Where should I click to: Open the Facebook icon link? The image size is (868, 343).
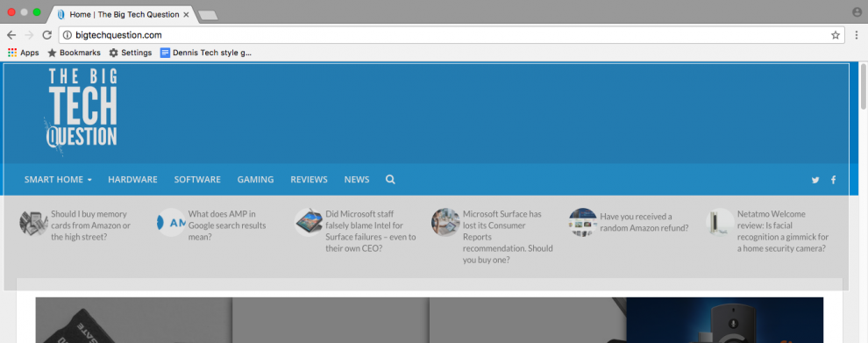click(x=833, y=180)
